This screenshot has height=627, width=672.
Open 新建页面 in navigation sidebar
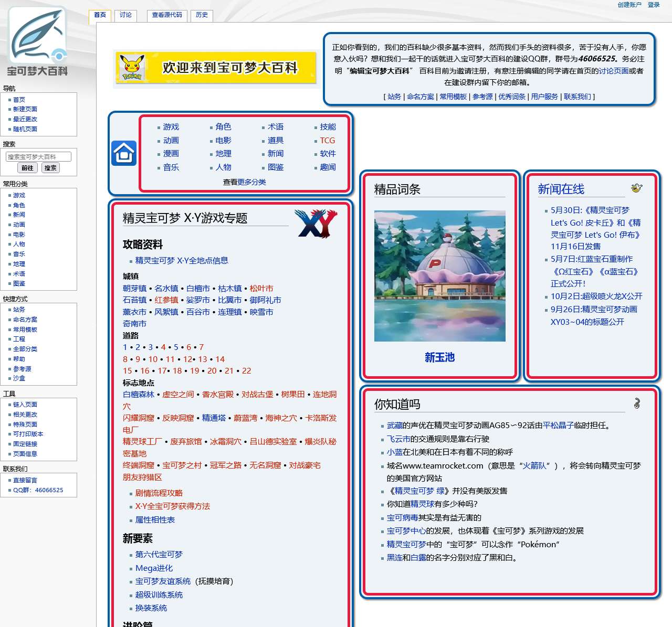pyautogui.click(x=25, y=109)
